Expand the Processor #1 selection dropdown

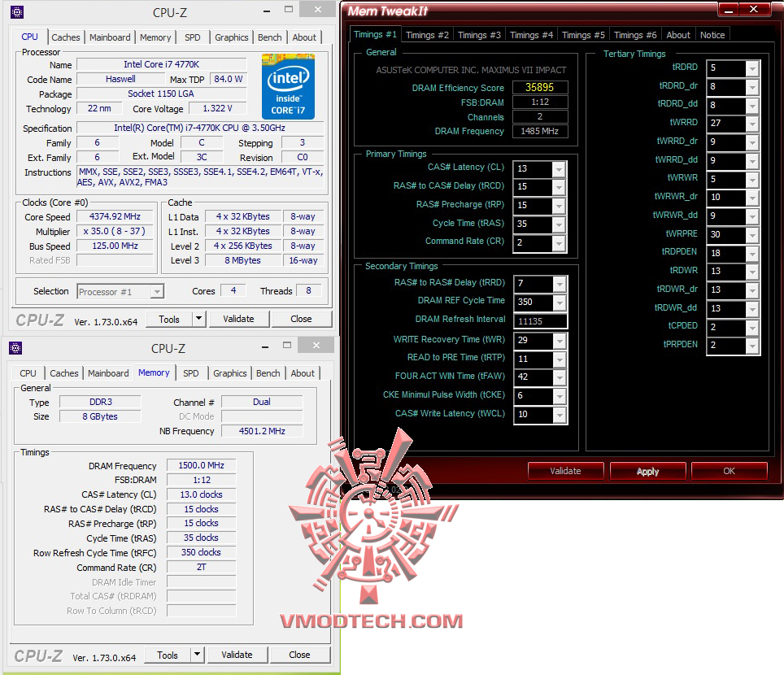157,291
